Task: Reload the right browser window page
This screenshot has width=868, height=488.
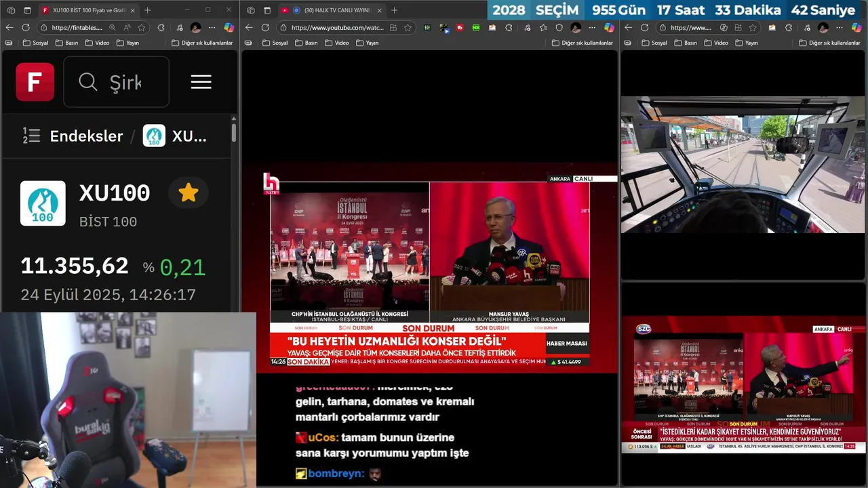Action: (x=644, y=27)
